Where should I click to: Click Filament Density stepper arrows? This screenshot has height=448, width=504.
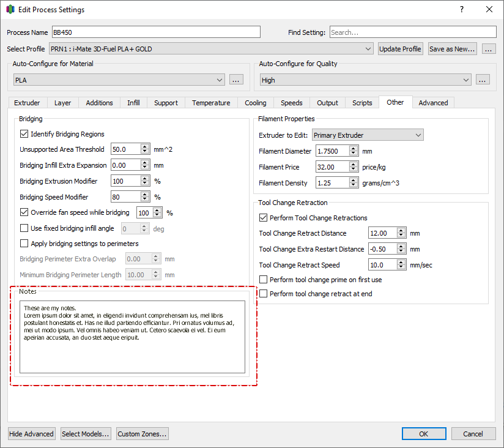(x=354, y=182)
